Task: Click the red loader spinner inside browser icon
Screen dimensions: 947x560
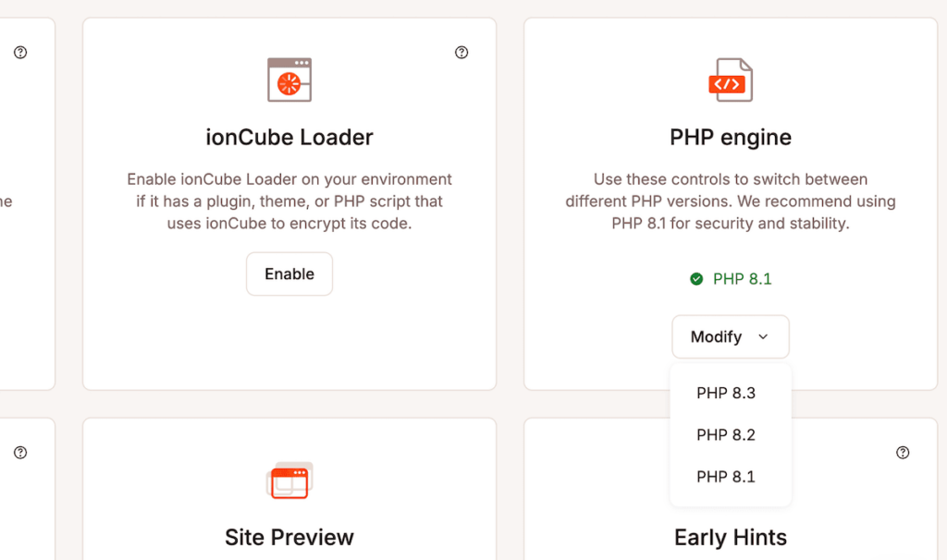Action: tap(289, 84)
